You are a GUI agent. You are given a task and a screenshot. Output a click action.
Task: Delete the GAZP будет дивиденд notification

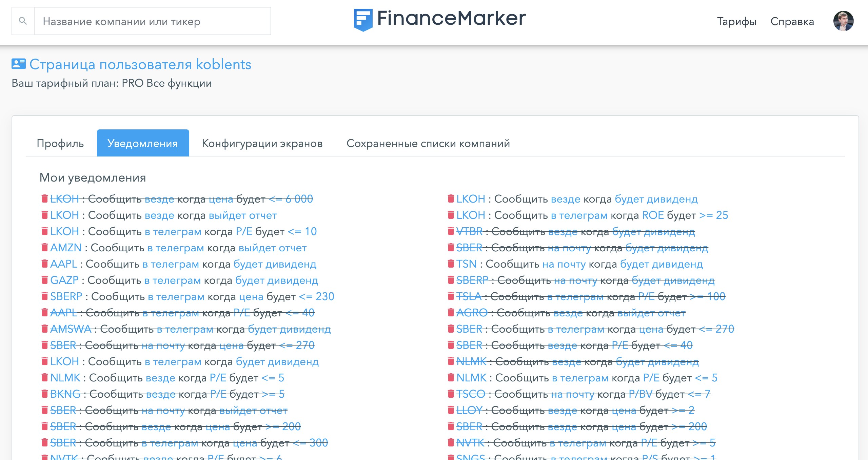point(44,280)
